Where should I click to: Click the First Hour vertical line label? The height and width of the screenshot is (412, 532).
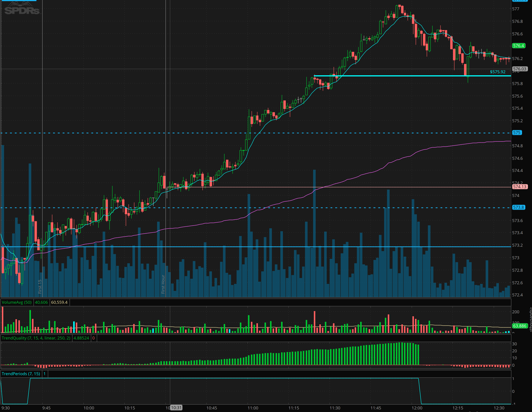163,284
